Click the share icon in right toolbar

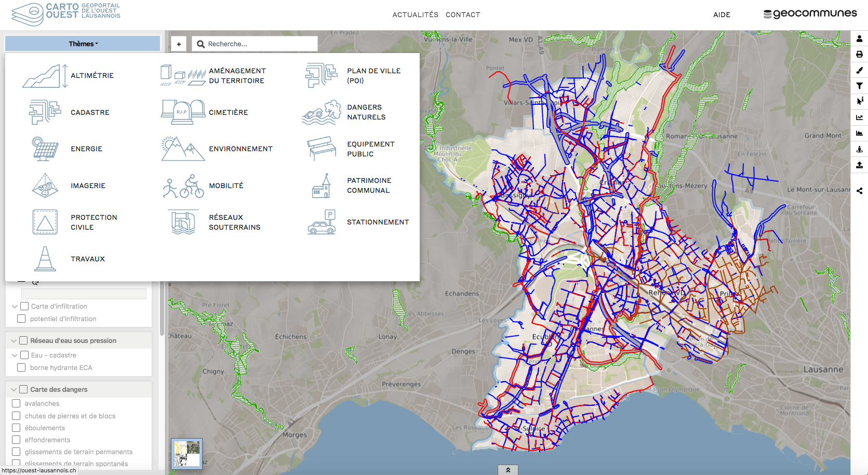(x=859, y=191)
